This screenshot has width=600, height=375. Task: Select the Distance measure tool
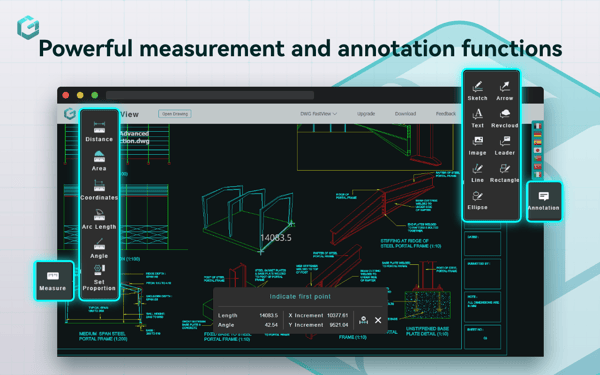click(x=99, y=132)
